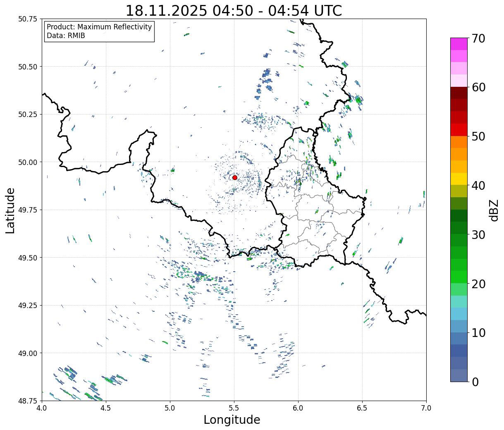Select the Latitude axis label
The width and height of the screenshot is (504, 430).
click(10, 210)
